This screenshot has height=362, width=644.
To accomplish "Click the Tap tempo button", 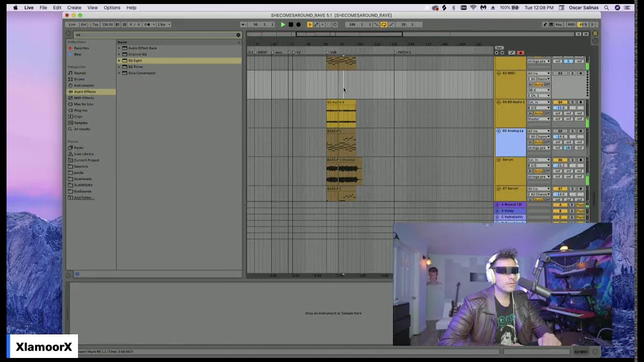I will [96, 24].
